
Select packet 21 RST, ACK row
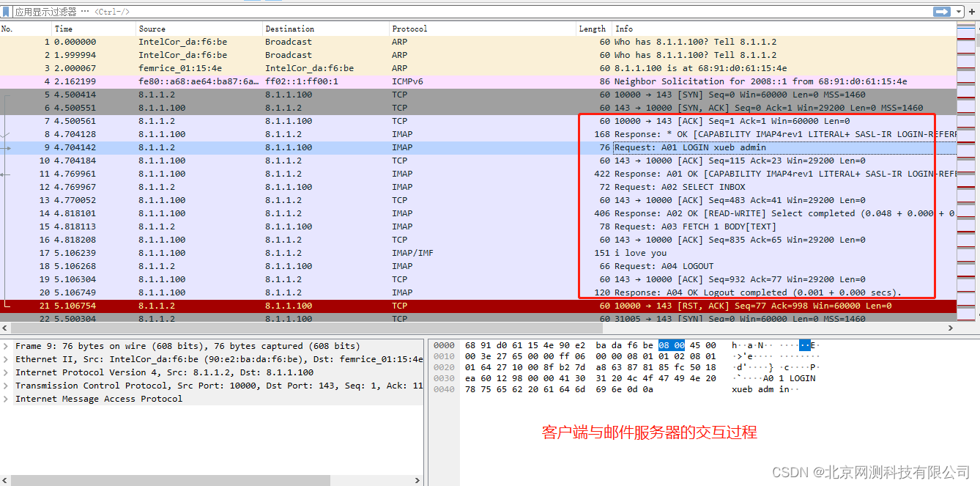[x=478, y=306]
